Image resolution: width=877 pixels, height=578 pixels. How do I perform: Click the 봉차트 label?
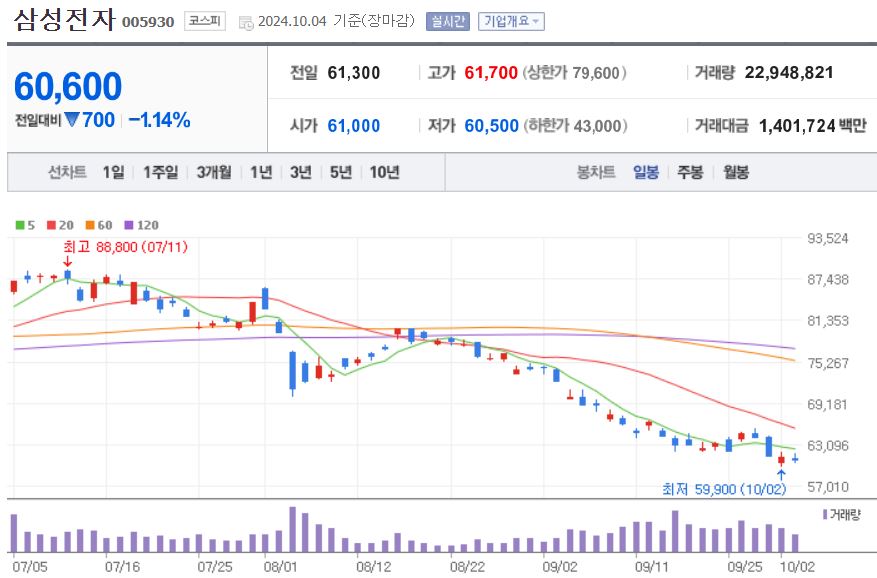pos(596,172)
